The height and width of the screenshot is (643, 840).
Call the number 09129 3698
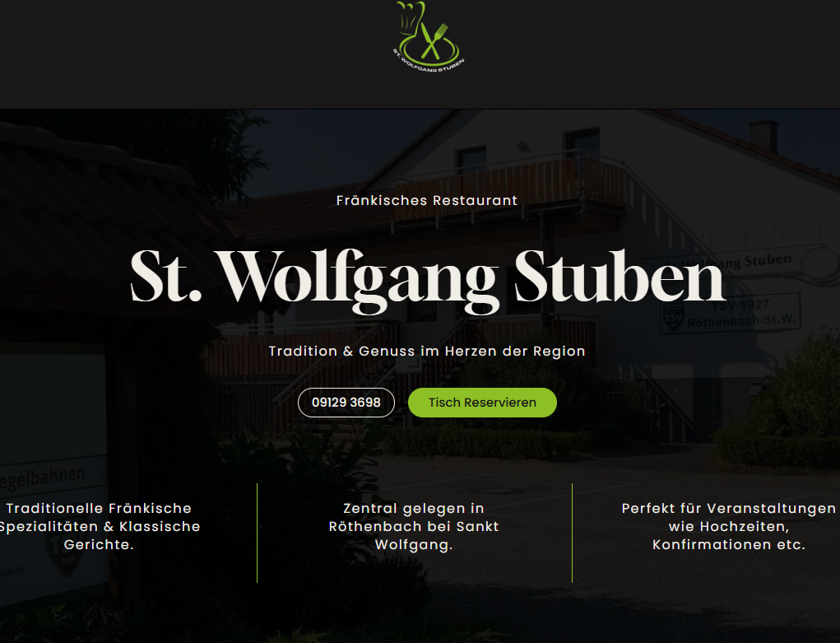346,403
